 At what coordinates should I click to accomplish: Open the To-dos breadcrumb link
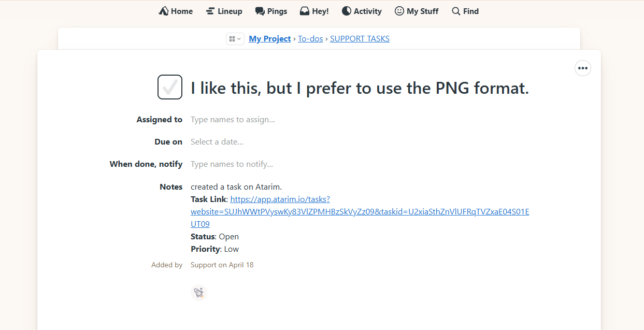point(310,39)
